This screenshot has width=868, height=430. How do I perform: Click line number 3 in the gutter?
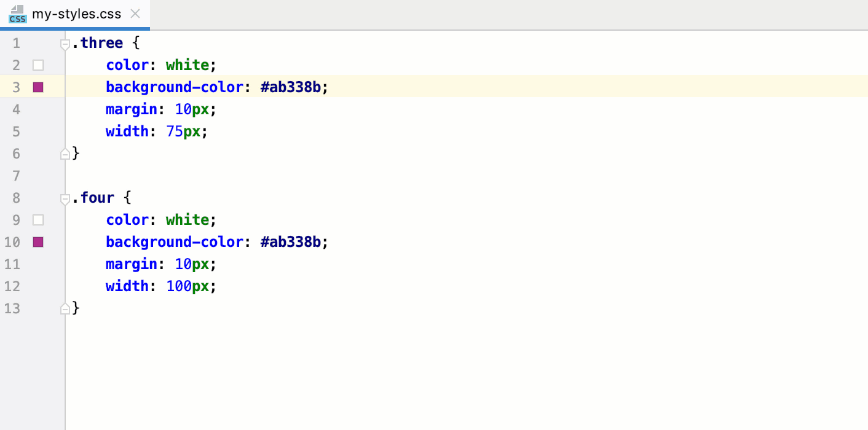(x=16, y=87)
